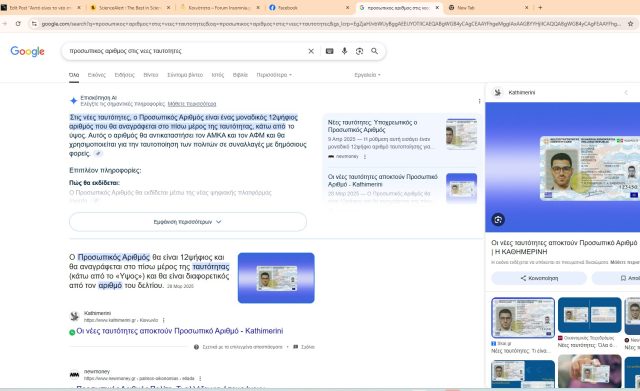Select the Εικόνες images filter tab
Screen dimensions: 640x391
point(97,75)
